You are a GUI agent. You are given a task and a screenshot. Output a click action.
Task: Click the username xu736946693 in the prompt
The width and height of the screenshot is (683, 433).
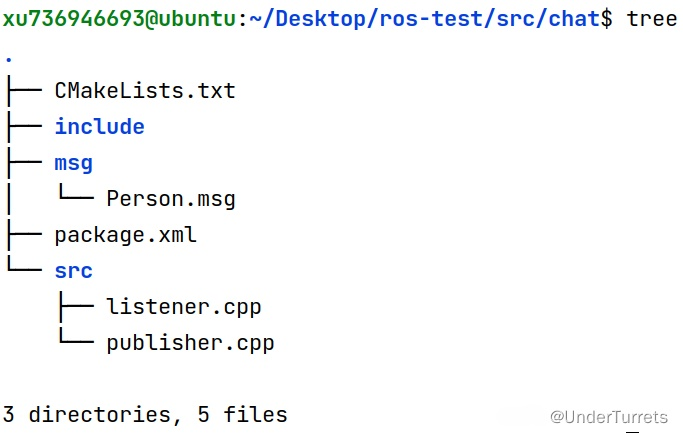click(73, 19)
